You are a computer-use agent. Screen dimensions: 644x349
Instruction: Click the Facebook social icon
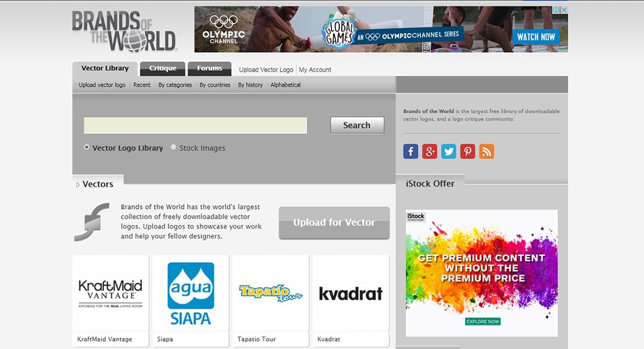coord(411,151)
